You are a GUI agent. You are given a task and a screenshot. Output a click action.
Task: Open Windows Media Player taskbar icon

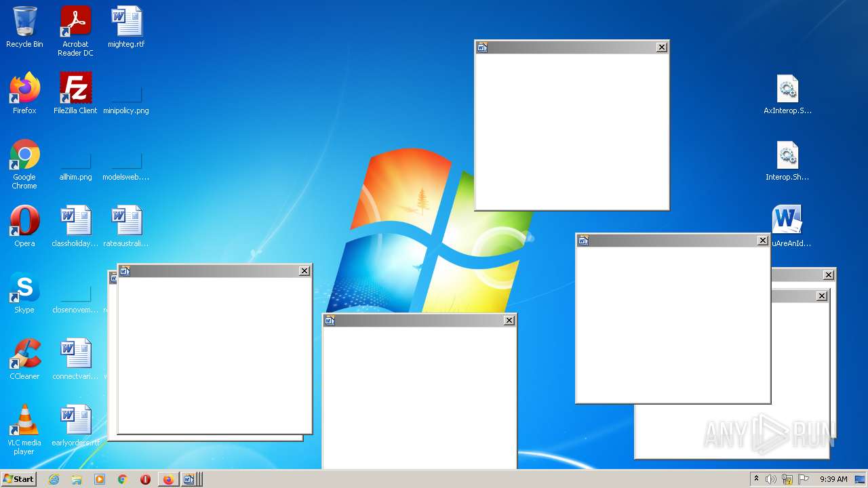pyautogui.click(x=100, y=479)
